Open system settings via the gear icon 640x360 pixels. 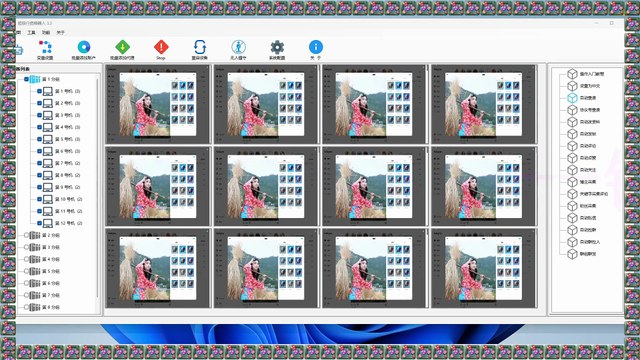pyautogui.click(x=277, y=47)
